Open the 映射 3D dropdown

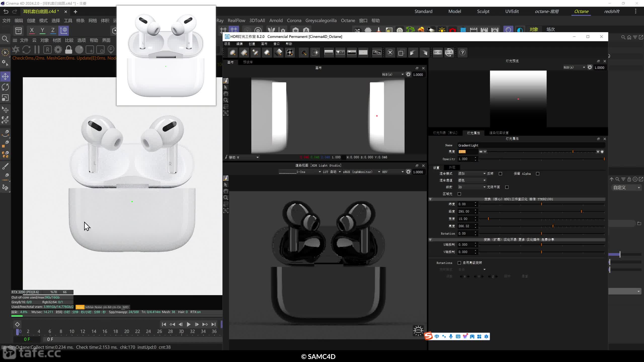[x=472, y=187]
